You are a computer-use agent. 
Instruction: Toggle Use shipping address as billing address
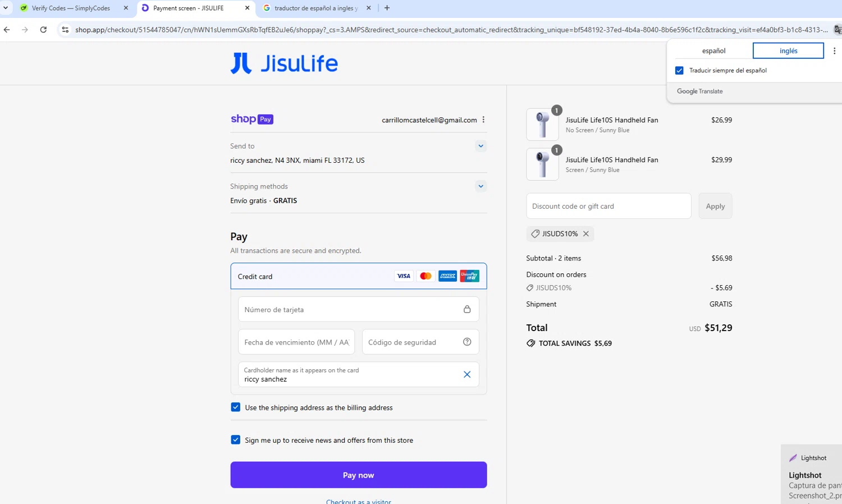coord(236,407)
